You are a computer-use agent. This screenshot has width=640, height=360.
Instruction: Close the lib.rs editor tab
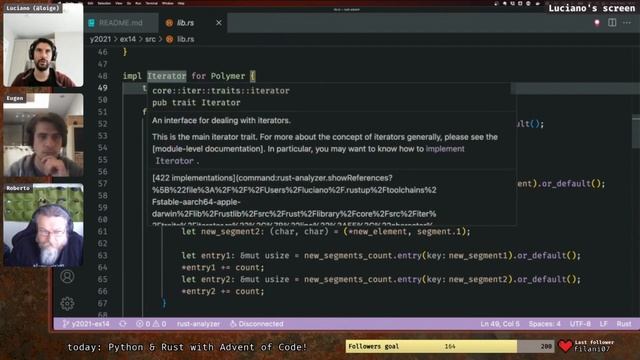click(x=219, y=23)
